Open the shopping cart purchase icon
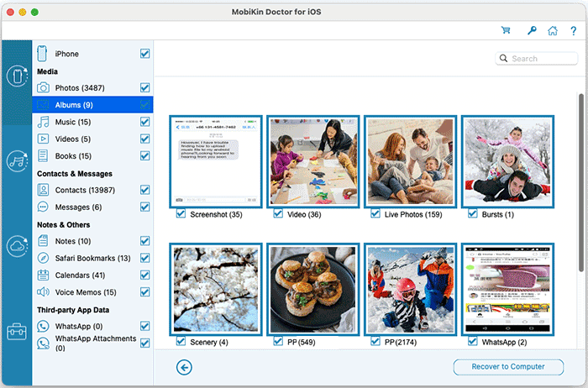 (506, 30)
